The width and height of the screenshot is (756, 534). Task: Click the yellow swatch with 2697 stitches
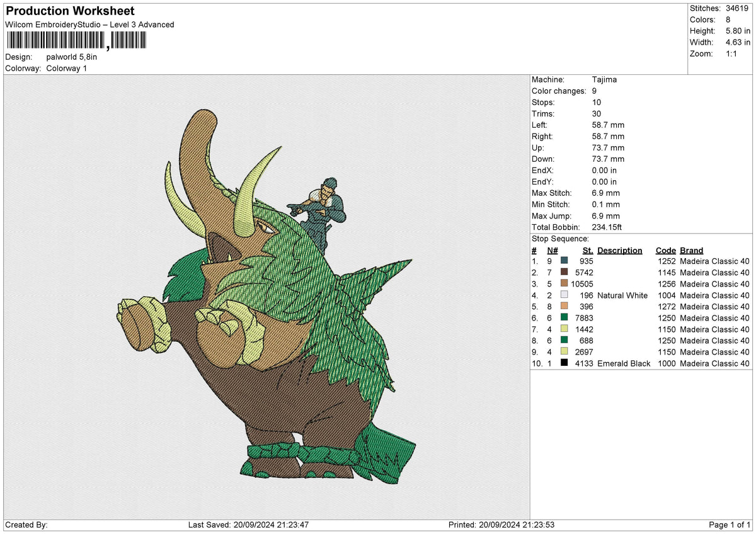point(564,352)
